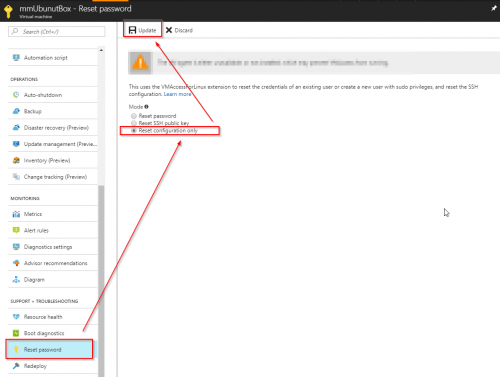
Task: Click the Discard button label
Action: tap(184, 30)
